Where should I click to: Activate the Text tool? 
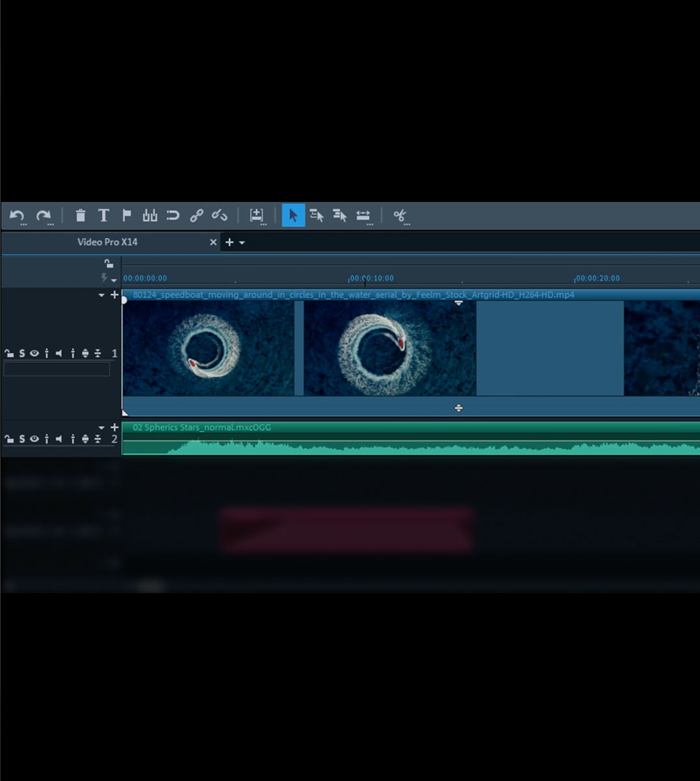pos(103,215)
